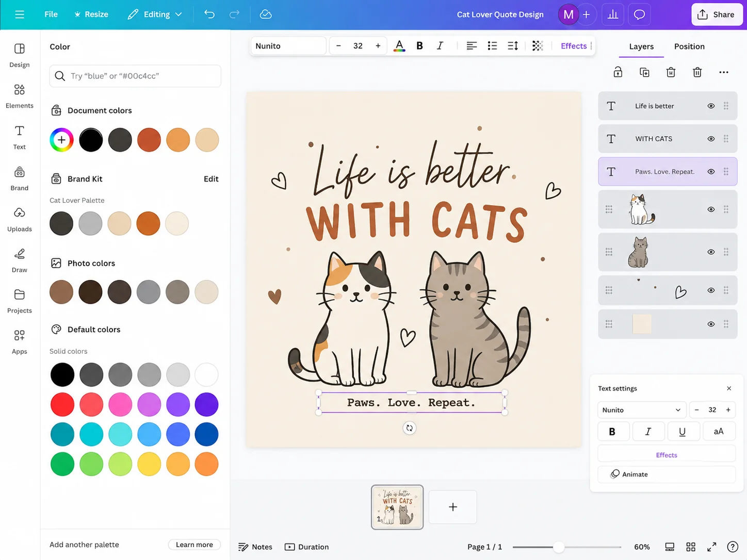The image size is (747, 560).
Task: Decrease font size in top toolbar
Action: coord(338,46)
